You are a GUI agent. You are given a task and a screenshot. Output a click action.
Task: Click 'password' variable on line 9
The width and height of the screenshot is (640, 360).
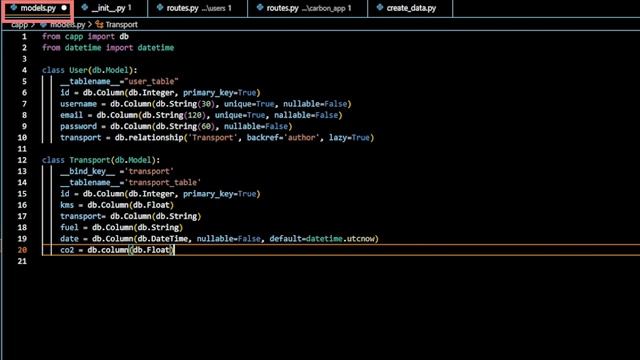(x=78, y=126)
